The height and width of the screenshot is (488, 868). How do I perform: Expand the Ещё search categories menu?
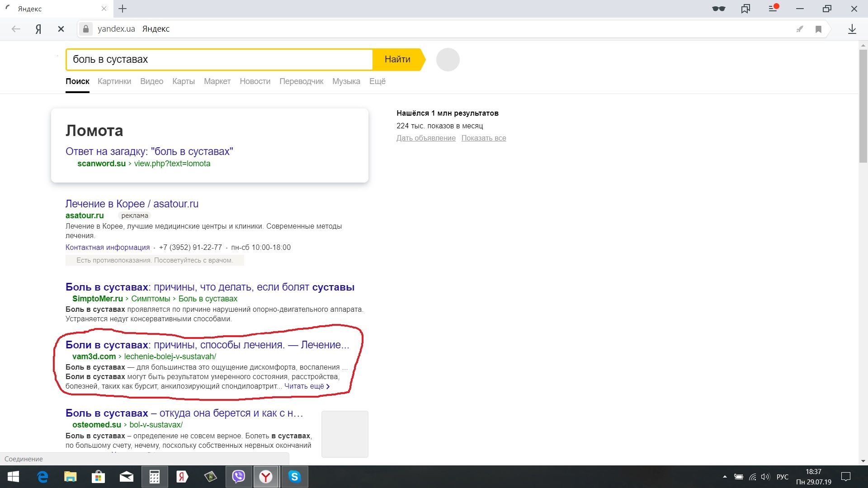[377, 81]
